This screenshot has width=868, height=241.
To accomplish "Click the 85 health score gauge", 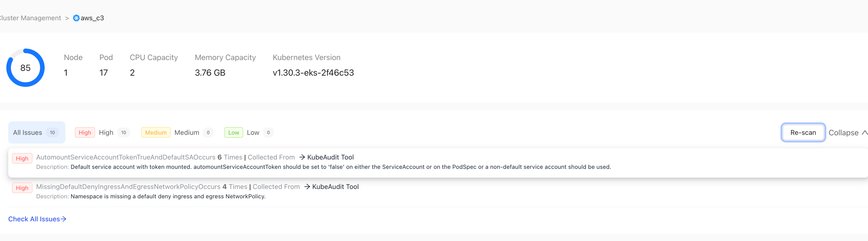I will click(x=26, y=68).
